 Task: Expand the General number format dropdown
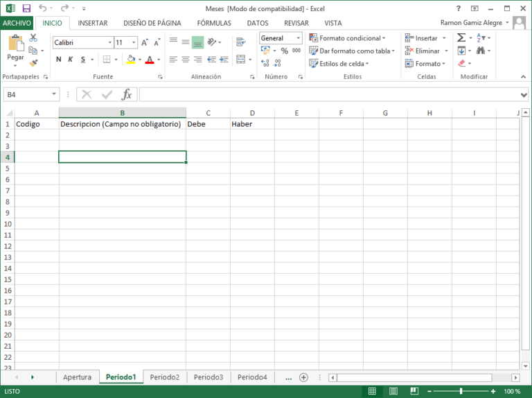coord(299,38)
